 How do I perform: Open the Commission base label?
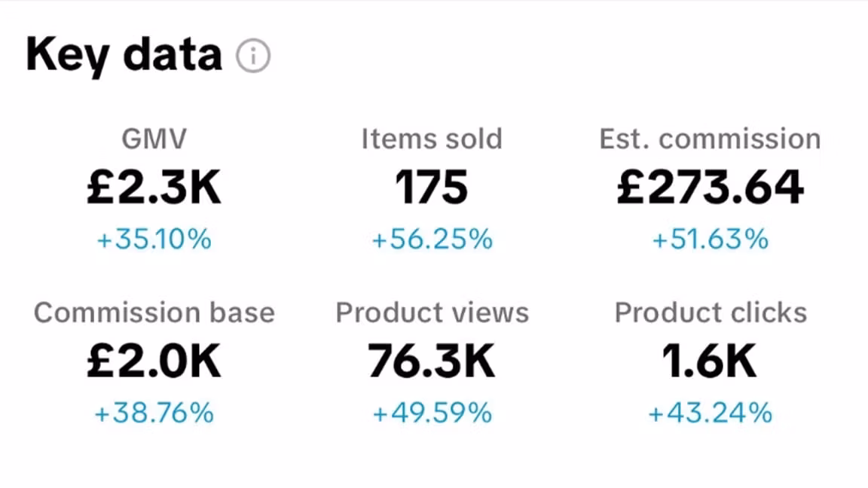point(154,313)
